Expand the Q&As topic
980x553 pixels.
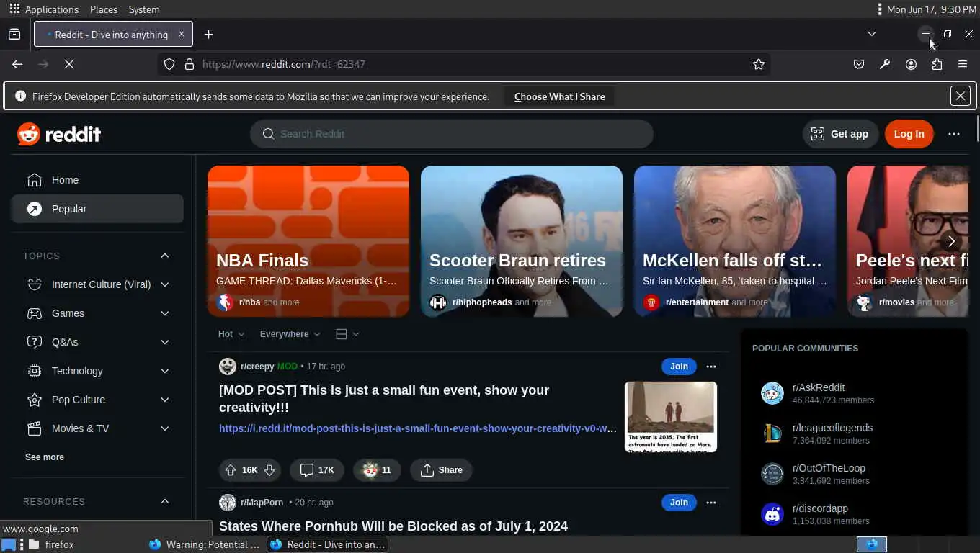pyautogui.click(x=165, y=342)
